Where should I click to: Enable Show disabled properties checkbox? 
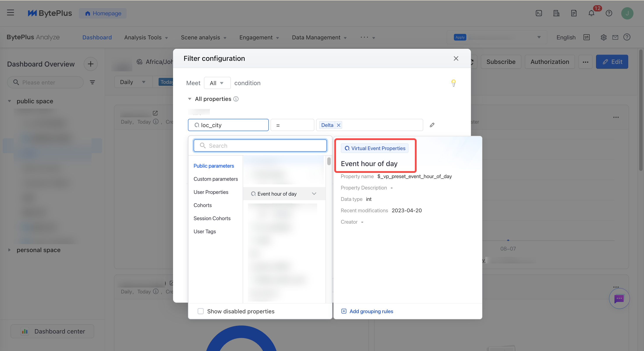200,311
